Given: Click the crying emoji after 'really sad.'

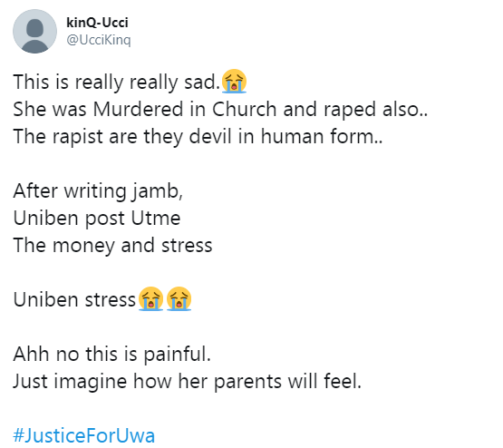Looking at the screenshot, I should [x=234, y=81].
